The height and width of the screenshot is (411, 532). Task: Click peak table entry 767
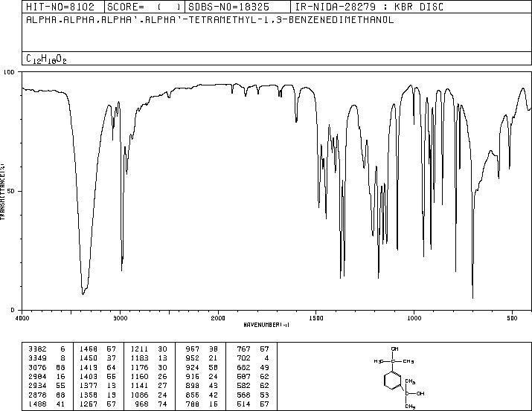tap(243, 349)
